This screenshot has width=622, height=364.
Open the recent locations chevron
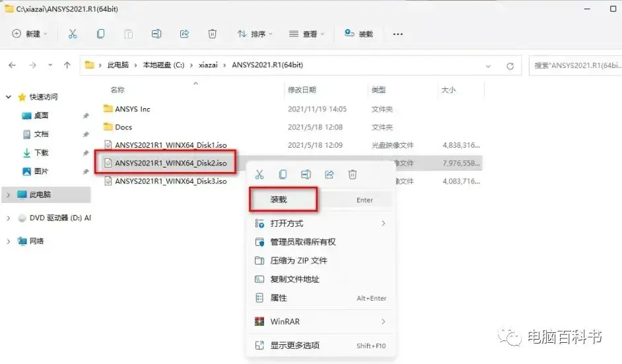point(50,65)
